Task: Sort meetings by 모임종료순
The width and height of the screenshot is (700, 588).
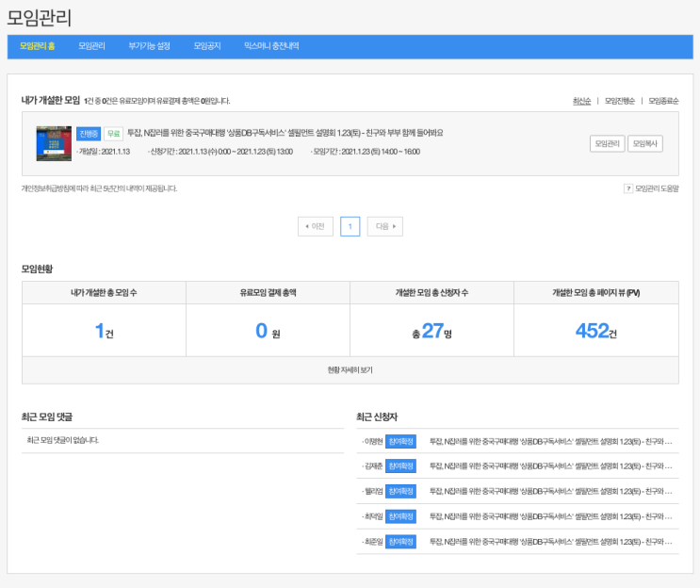Action: [x=663, y=101]
